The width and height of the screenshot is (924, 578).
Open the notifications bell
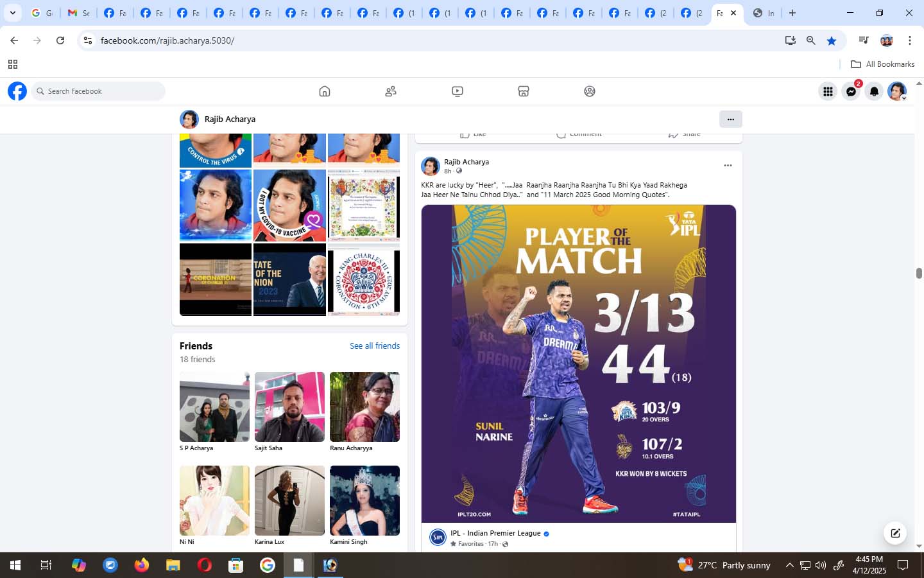[x=874, y=91]
